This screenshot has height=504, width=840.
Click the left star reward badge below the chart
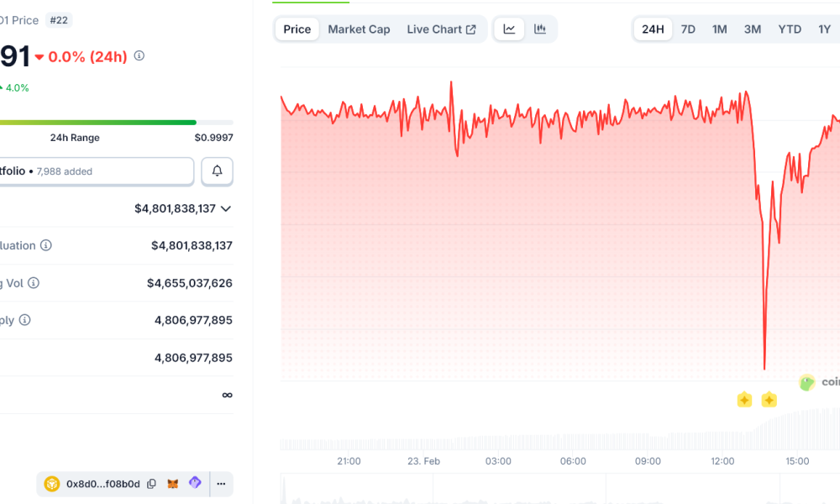744,401
